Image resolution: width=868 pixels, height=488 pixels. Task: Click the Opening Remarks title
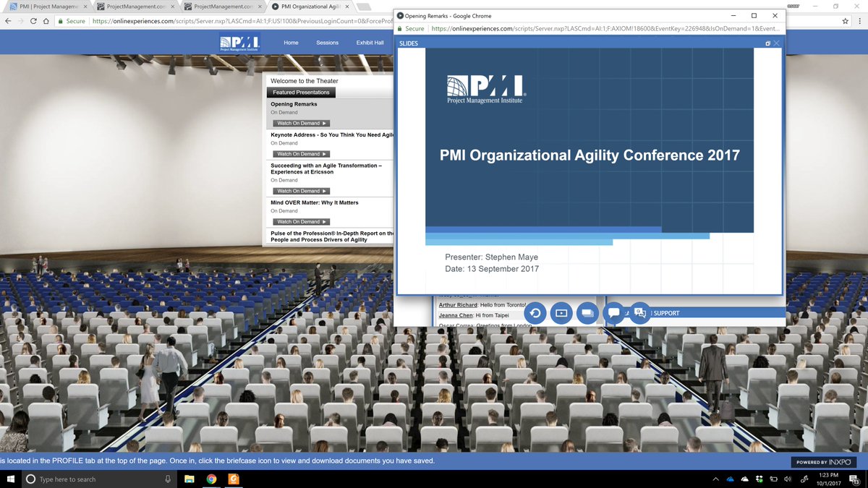(294, 104)
